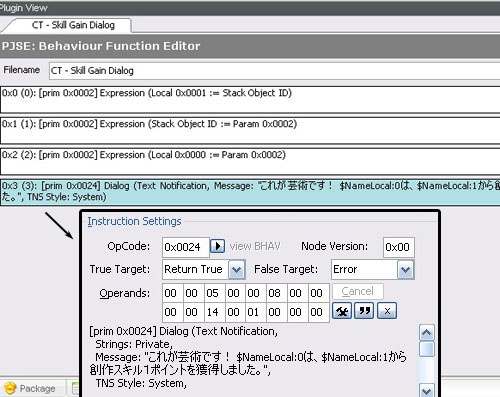This screenshot has width=500, height=397.
Task: Click description scrollbar up arrow
Action: pos(427,332)
